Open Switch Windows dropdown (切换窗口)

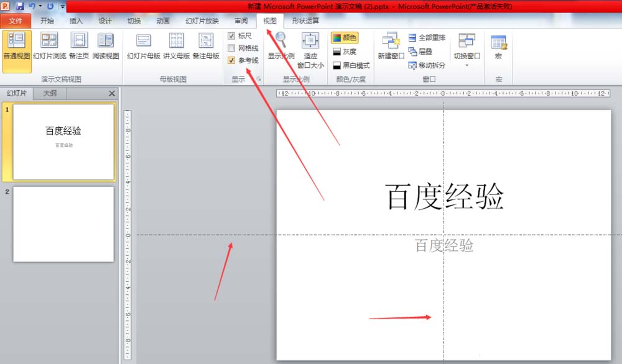467,50
